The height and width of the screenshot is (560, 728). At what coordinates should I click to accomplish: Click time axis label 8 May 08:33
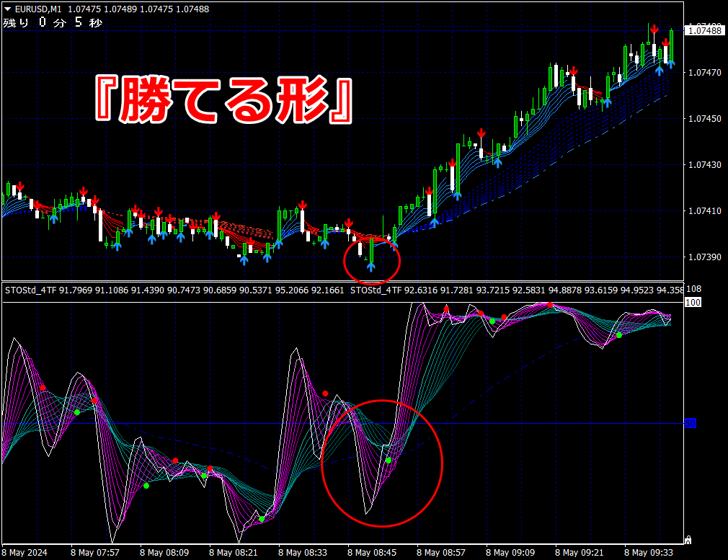303,553
